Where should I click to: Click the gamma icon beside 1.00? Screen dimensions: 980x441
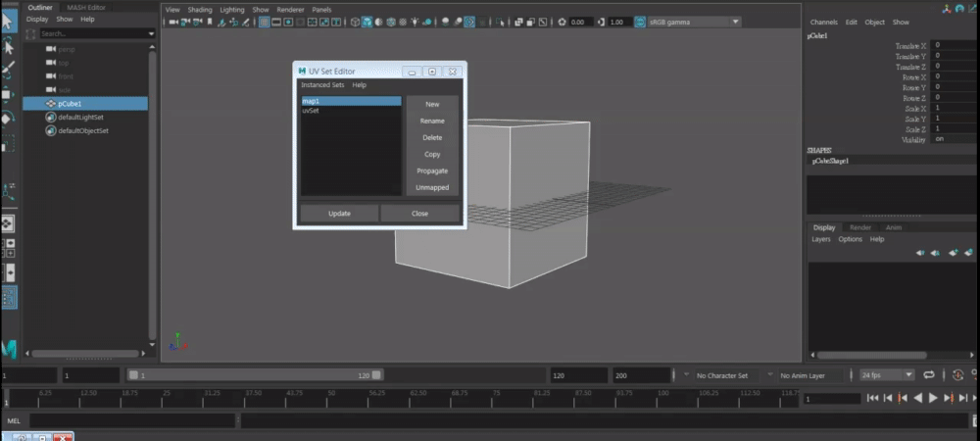pyautogui.click(x=600, y=22)
